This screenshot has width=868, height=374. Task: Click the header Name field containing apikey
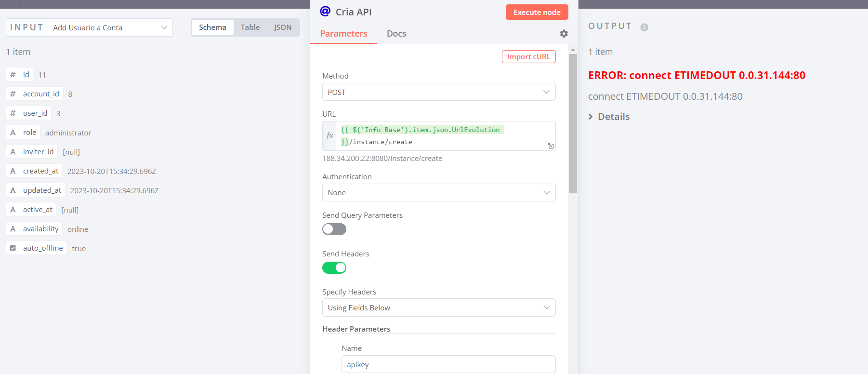pyautogui.click(x=448, y=365)
